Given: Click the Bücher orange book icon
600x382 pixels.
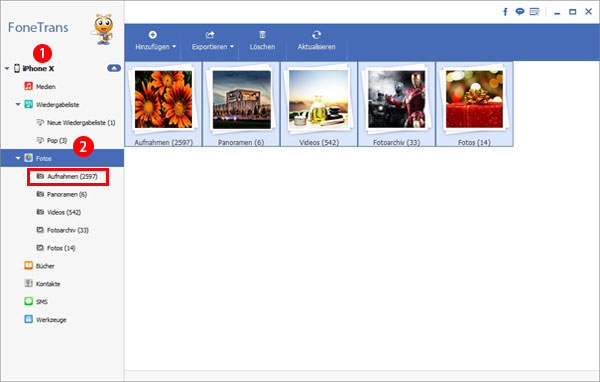Looking at the screenshot, I should coord(28,265).
